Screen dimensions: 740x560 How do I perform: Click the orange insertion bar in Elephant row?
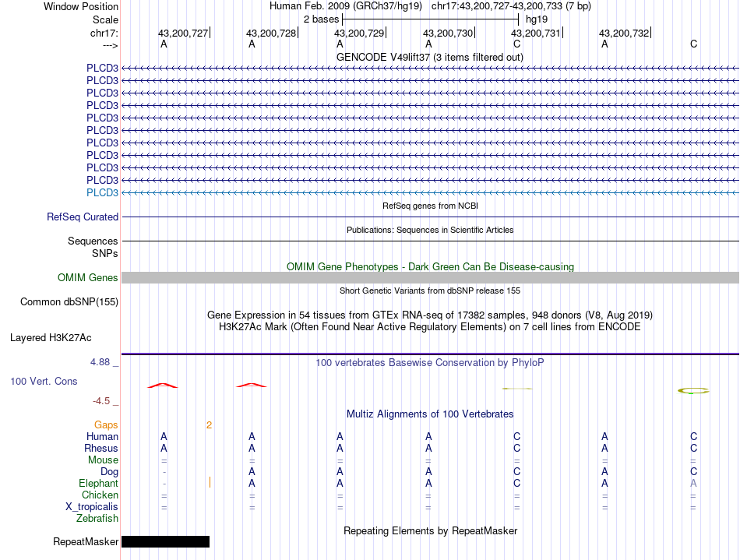210,482
